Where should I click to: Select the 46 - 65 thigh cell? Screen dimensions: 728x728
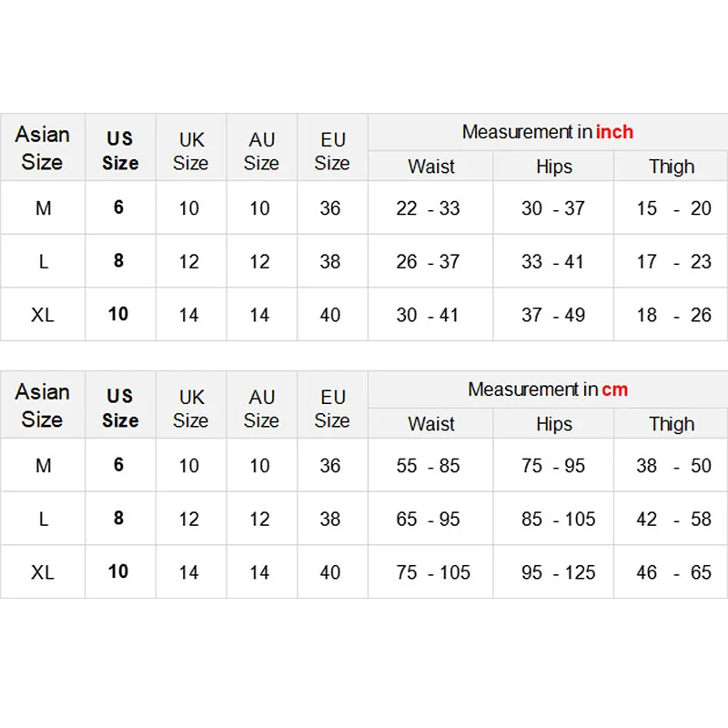[x=673, y=572]
